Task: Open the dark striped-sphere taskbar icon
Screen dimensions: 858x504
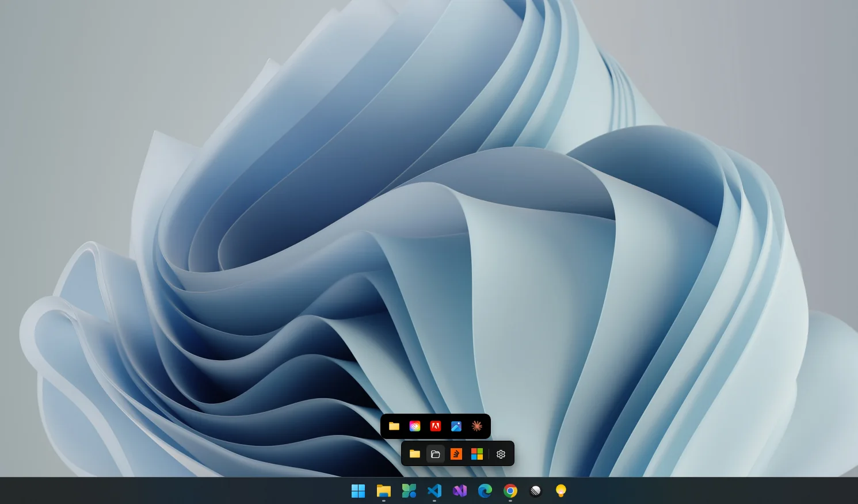Action: [536, 491]
